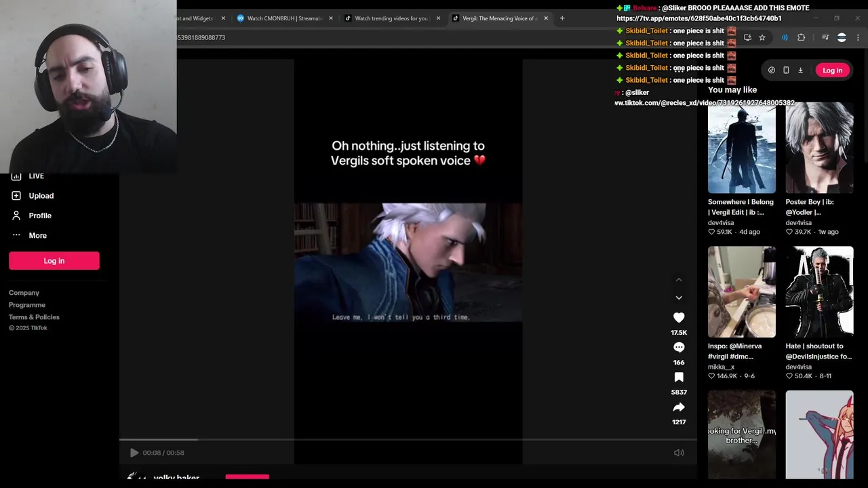Save video with the bookmark icon
The image size is (868, 488).
679,377
